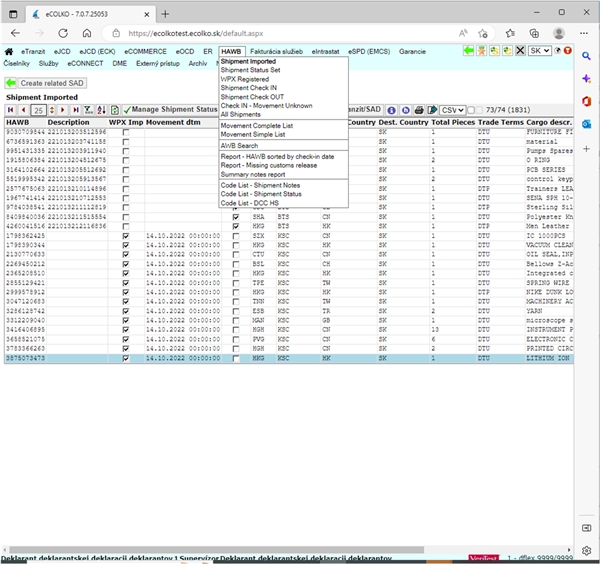This screenshot has width=600, height=564.
Task: Click Manage Shipment Status button
Action: (170, 110)
